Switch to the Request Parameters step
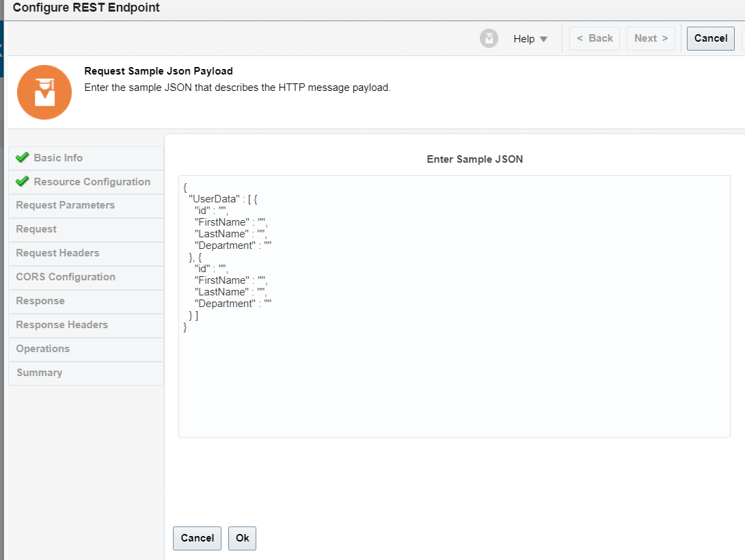This screenshot has width=745, height=560. [65, 205]
